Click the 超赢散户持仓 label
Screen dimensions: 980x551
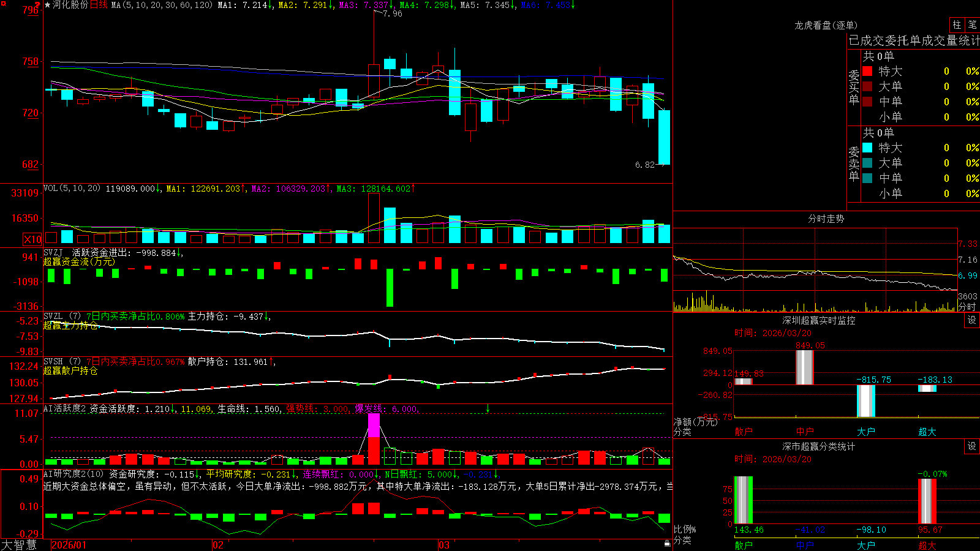[70, 370]
